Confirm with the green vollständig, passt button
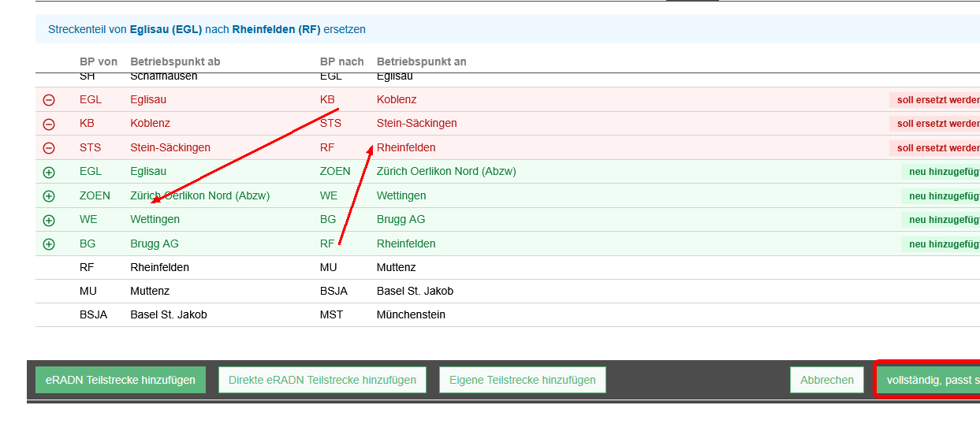This screenshot has height=435, width=980. (x=929, y=380)
